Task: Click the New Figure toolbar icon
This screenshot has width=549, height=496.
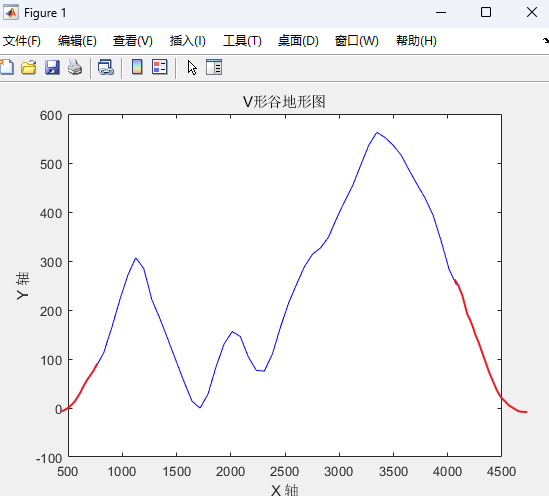Action: coord(6,67)
